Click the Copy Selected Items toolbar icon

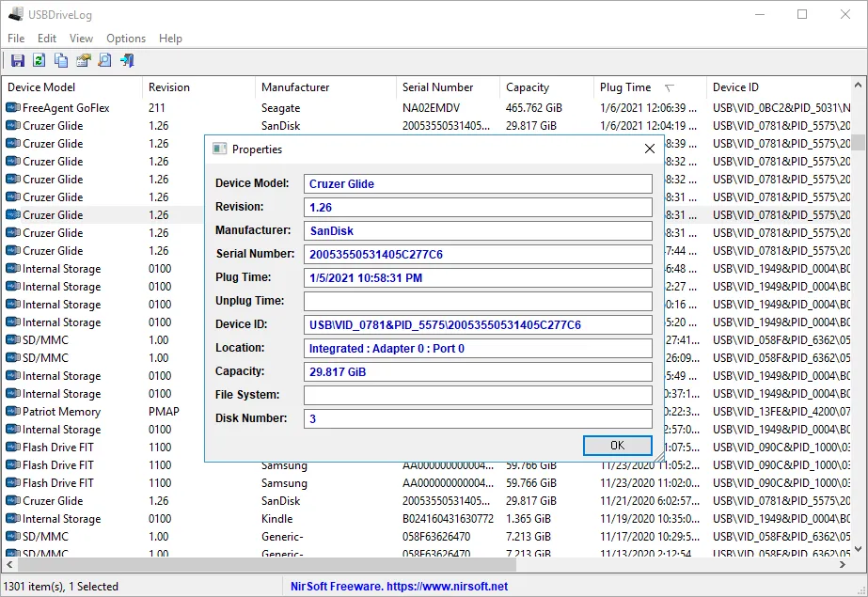61,60
